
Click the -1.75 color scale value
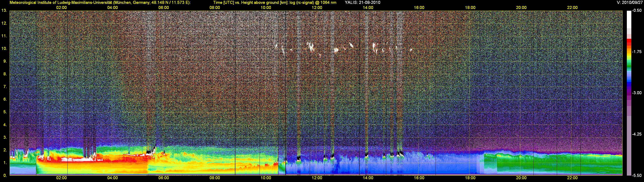(637, 52)
